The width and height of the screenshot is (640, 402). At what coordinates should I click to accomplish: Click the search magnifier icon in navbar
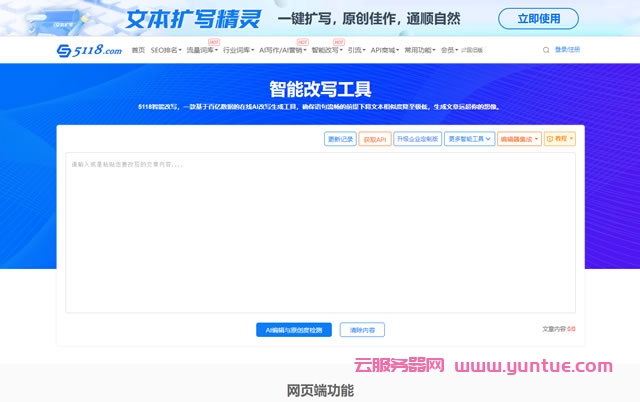click(546, 49)
